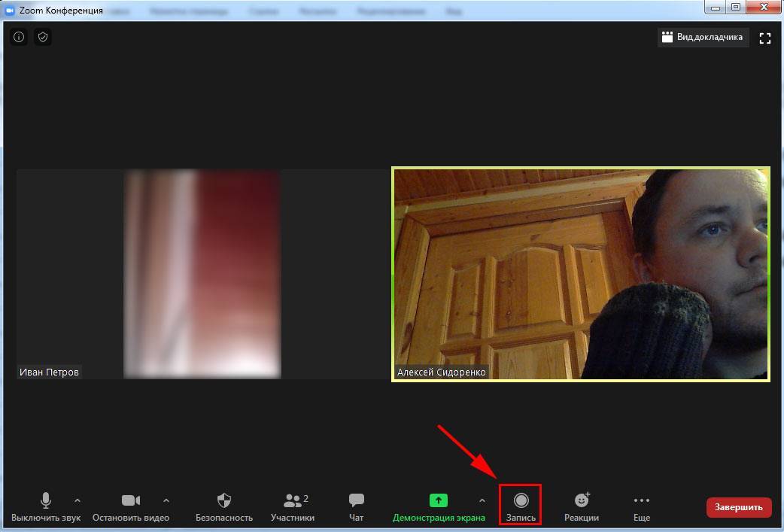
Task: Open the Участники participants panel
Action: (x=293, y=507)
